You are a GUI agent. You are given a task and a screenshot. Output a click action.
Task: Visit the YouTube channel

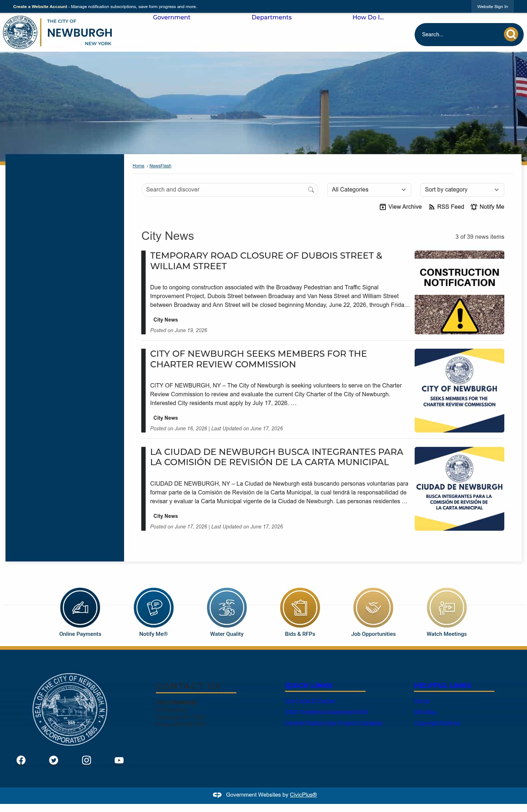click(119, 760)
